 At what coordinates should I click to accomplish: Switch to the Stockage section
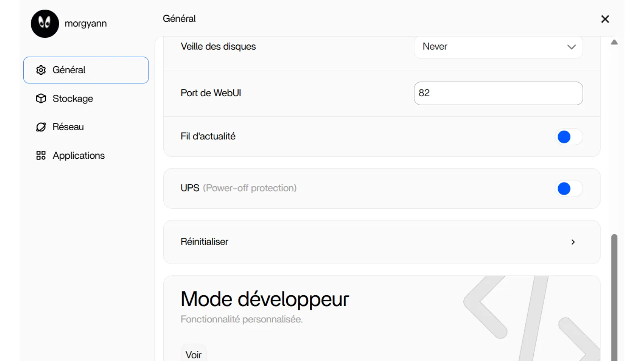(x=73, y=99)
